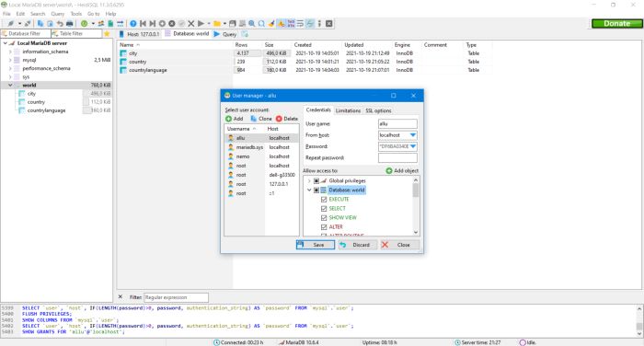This screenshot has width=644, height=346.
Task: Click the Delete user button
Action: click(x=287, y=119)
